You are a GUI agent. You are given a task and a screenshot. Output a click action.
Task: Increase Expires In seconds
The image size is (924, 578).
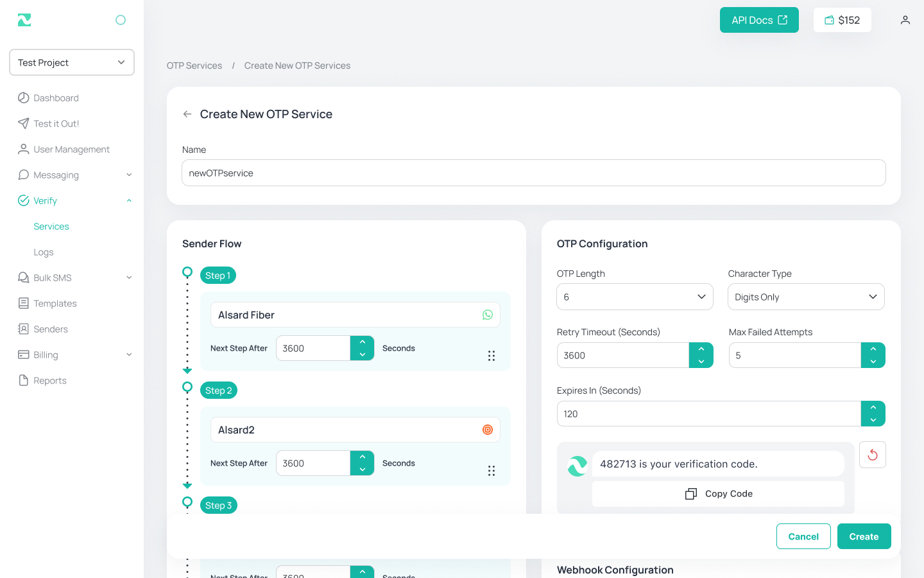click(873, 407)
